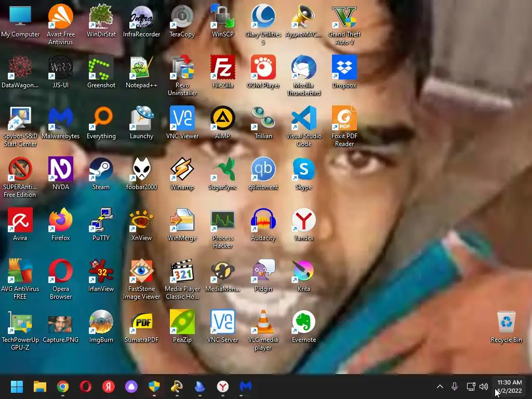The height and width of the screenshot is (399, 532).
Task: Select the Skype desktop icon
Action: pyautogui.click(x=303, y=169)
